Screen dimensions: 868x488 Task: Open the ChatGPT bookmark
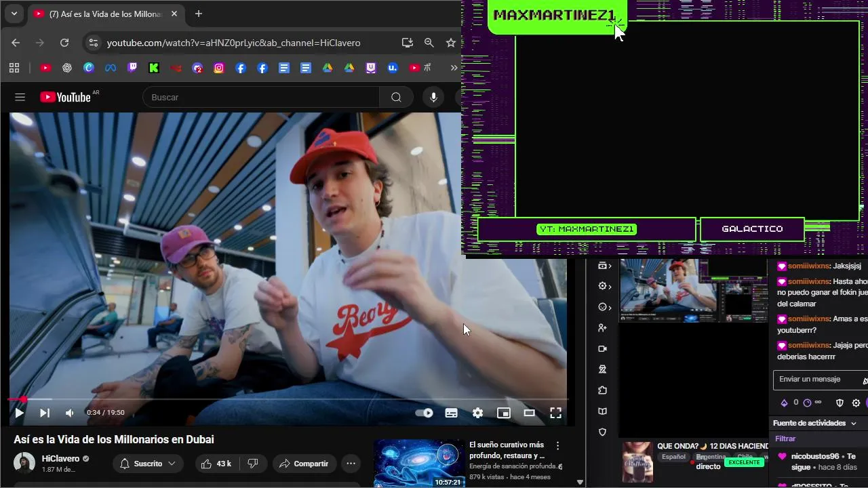click(67, 68)
